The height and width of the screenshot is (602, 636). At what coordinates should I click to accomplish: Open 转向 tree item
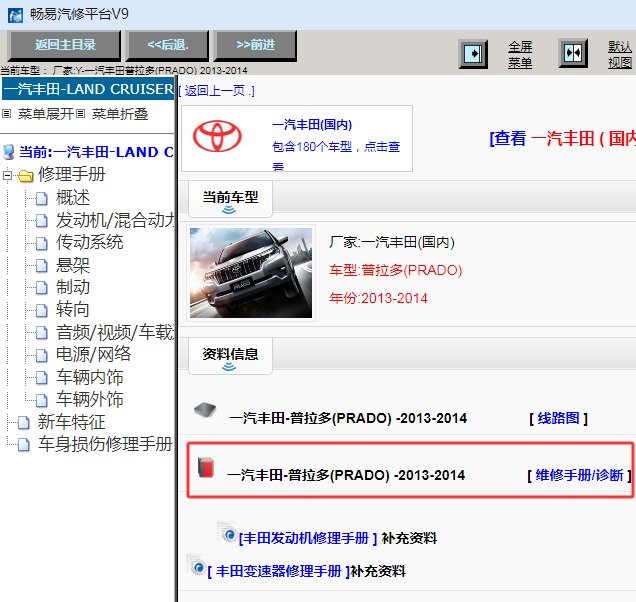(73, 310)
